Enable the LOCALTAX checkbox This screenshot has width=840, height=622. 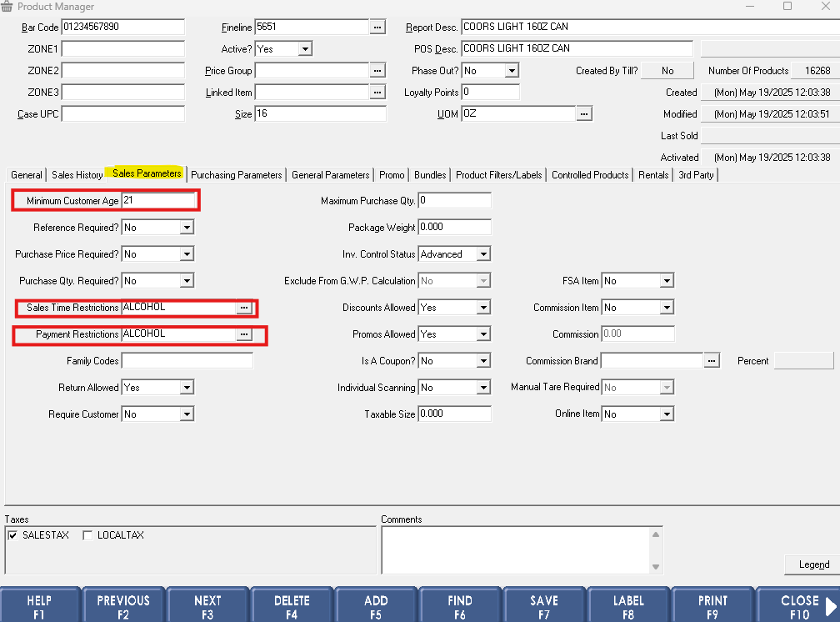pos(87,535)
